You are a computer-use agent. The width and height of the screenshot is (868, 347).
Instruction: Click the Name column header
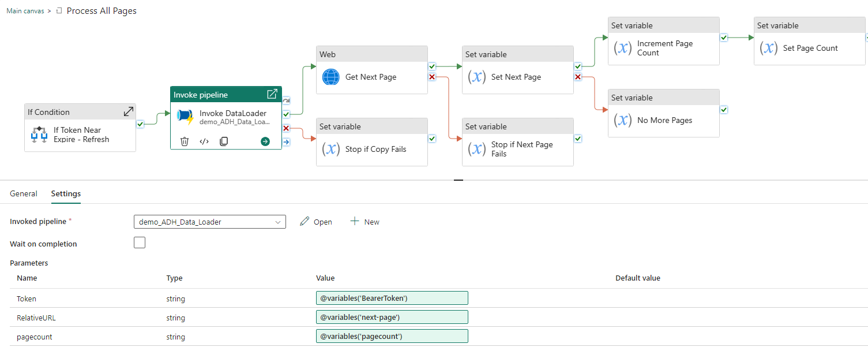tap(27, 278)
